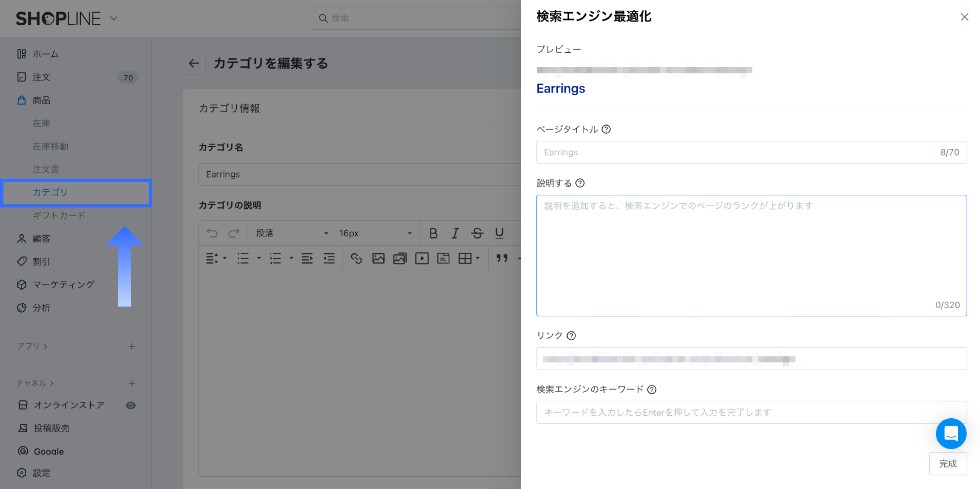
Task: Decrease indent in the editor
Action: point(329,259)
